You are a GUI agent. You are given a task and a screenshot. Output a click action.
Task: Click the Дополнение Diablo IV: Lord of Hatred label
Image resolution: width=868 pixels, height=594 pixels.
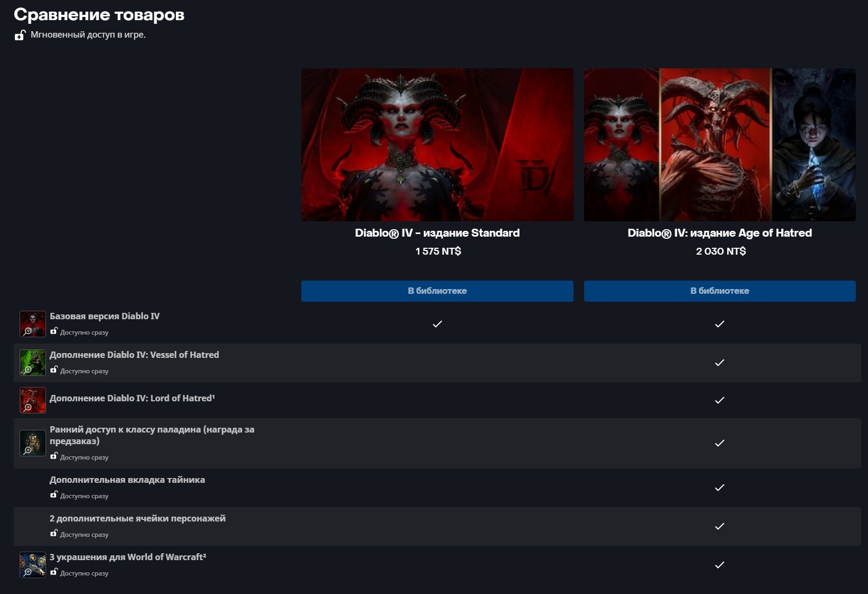coord(132,398)
